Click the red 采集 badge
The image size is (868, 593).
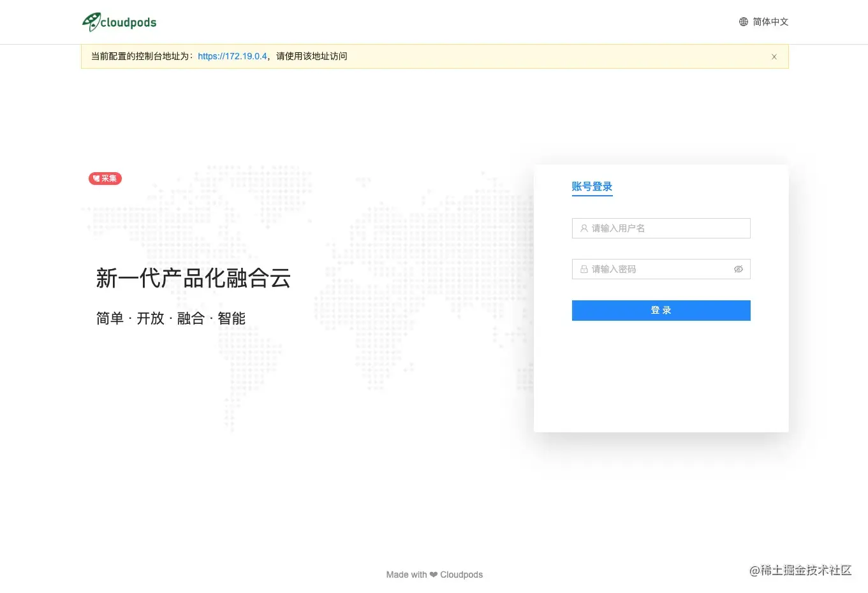pyautogui.click(x=105, y=179)
